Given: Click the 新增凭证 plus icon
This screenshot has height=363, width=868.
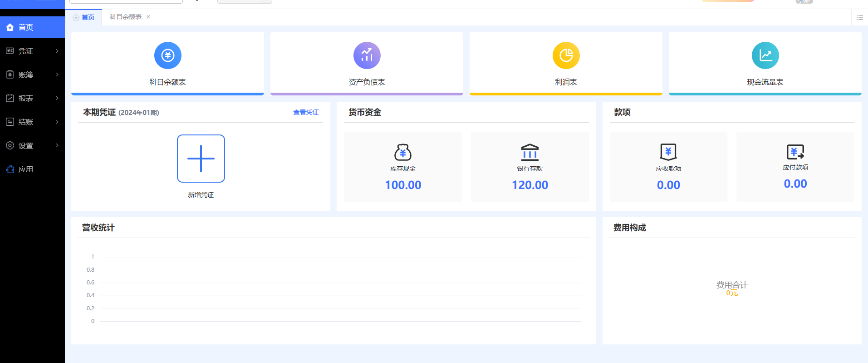Looking at the screenshot, I should click(x=201, y=159).
